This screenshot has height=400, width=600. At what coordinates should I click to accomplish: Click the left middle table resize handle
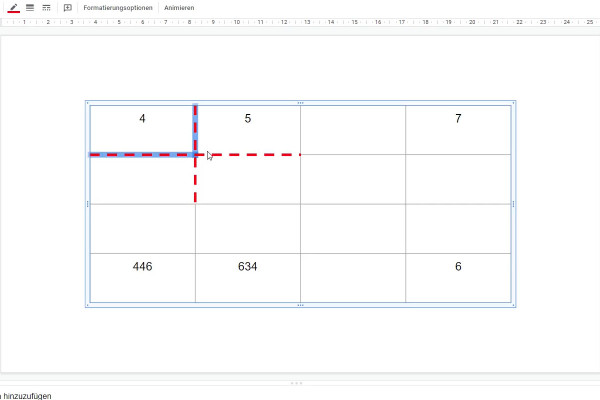(x=88, y=204)
